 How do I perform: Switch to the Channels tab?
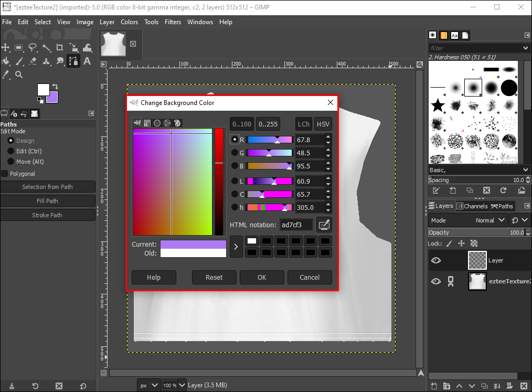click(472, 206)
